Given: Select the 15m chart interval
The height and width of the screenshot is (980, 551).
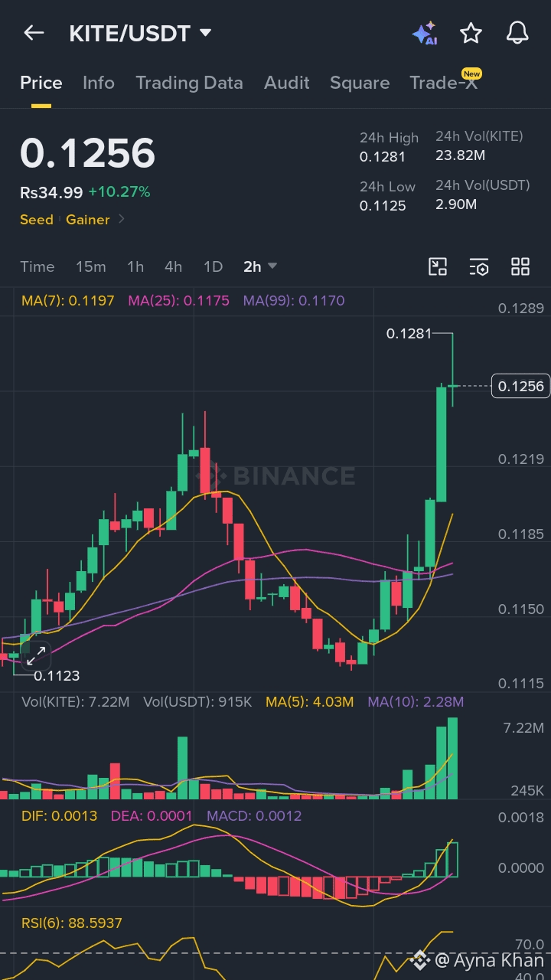Looking at the screenshot, I should tap(91, 266).
